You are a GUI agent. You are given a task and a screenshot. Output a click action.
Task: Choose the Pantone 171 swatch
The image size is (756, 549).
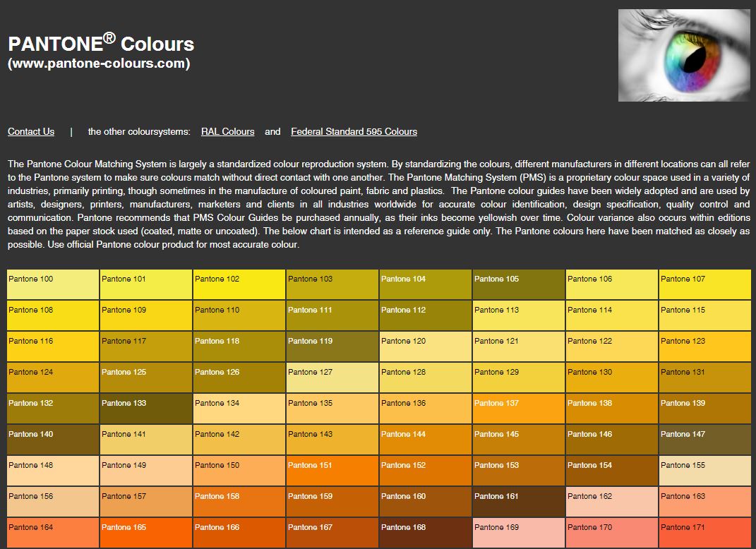coord(705,533)
